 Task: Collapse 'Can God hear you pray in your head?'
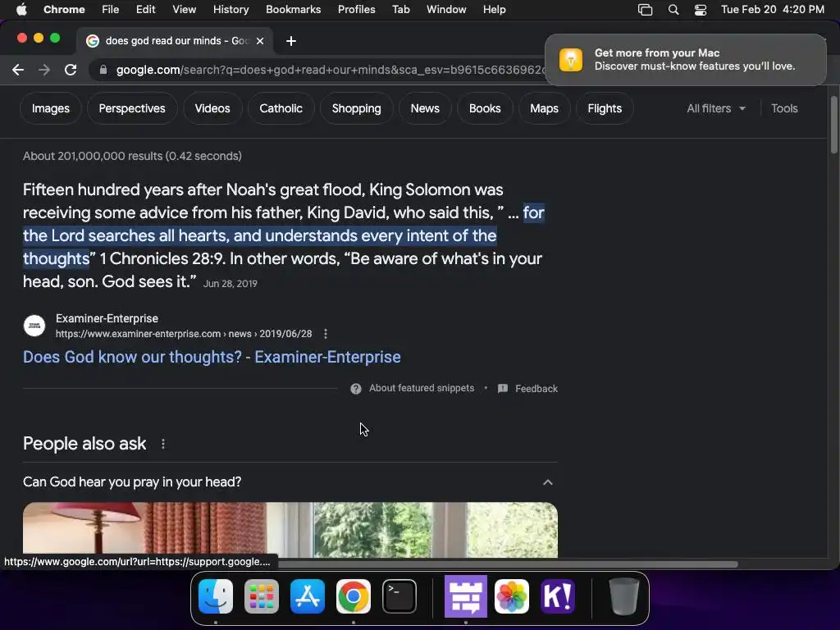[547, 482]
